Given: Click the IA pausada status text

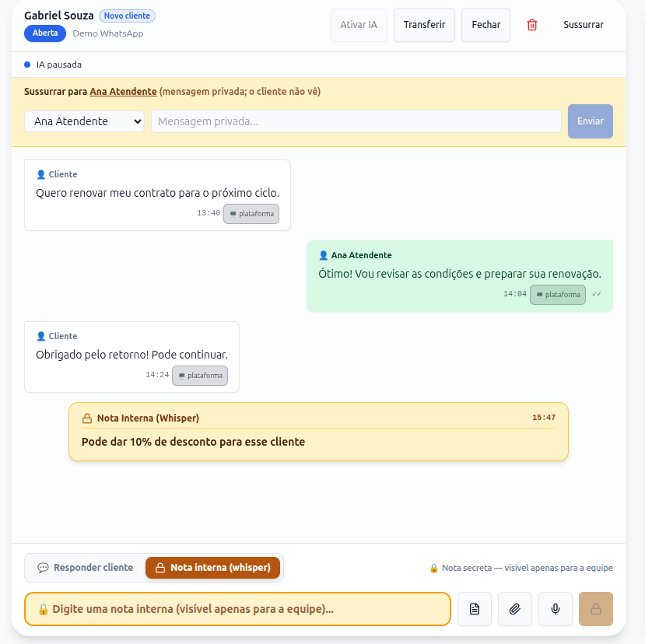Looking at the screenshot, I should tap(59, 65).
